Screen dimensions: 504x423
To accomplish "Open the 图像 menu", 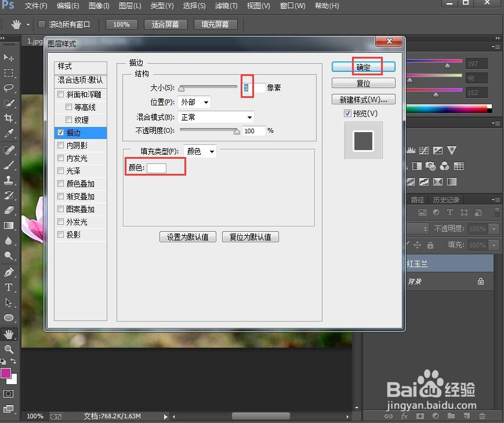I will click(99, 6).
